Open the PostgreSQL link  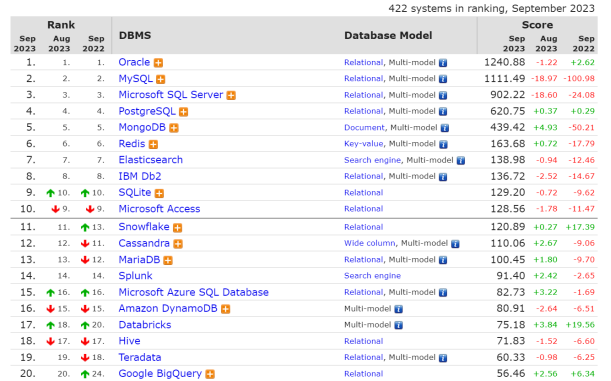click(147, 111)
